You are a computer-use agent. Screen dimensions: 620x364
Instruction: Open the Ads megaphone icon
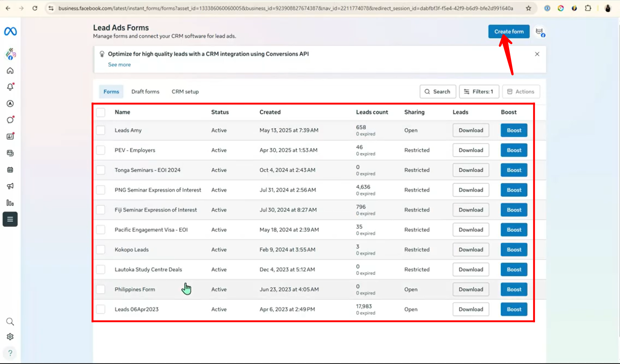(x=10, y=186)
